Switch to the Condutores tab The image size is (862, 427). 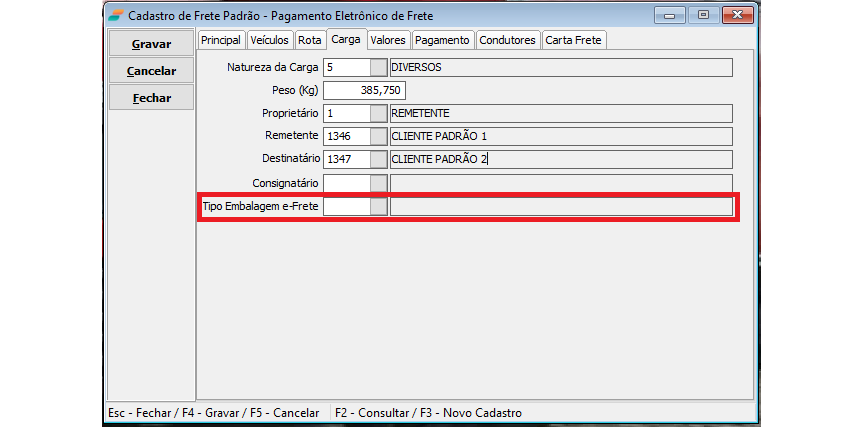[507, 40]
